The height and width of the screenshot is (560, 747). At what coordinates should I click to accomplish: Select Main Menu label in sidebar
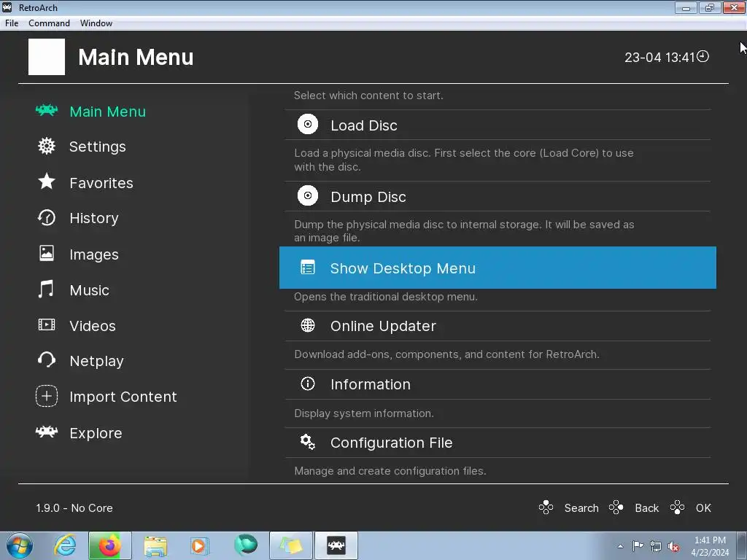[x=108, y=112]
